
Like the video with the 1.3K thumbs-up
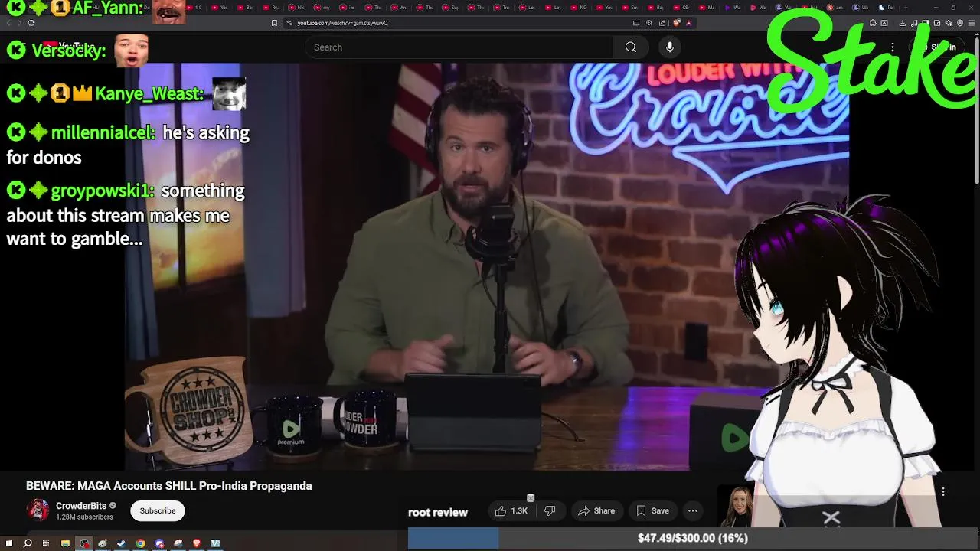click(x=511, y=510)
